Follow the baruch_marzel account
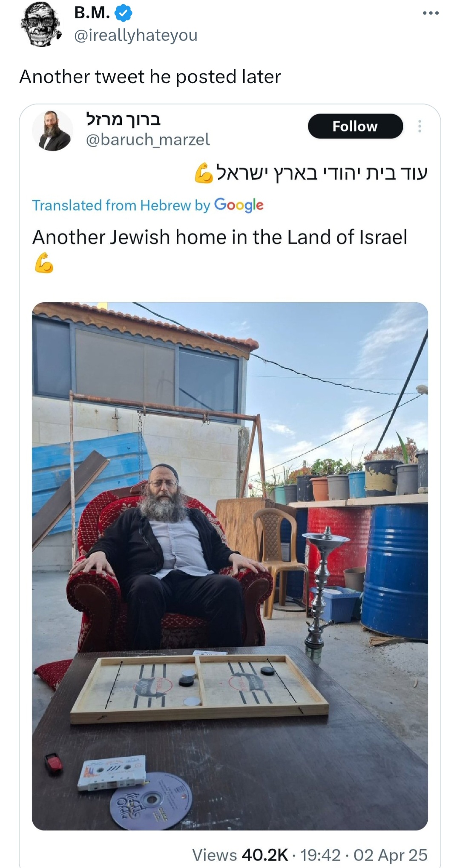This screenshot has width=460, height=868. pyautogui.click(x=355, y=126)
